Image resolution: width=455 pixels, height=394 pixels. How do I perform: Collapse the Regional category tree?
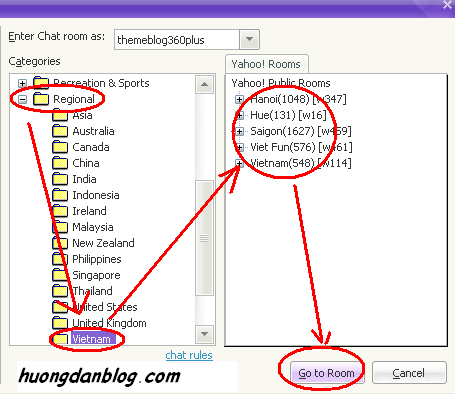(x=22, y=99)
